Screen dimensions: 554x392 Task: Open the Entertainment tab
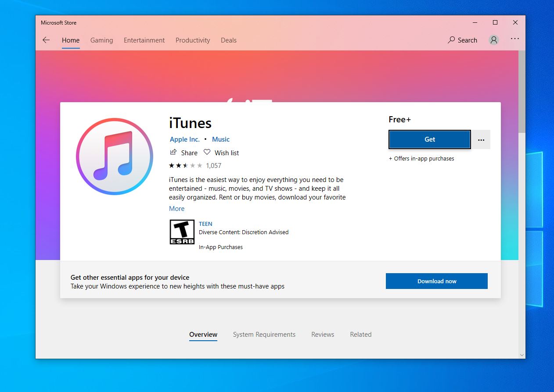click(x=144, y=40)
